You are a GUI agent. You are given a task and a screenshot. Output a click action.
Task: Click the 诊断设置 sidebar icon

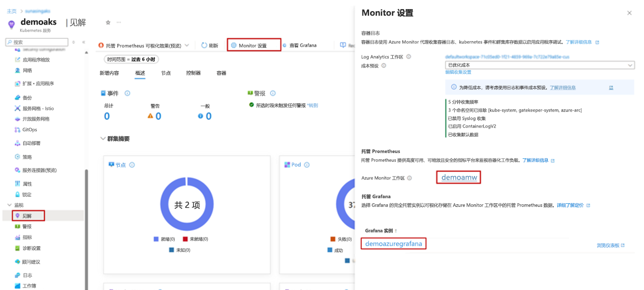click(x=18, y=248)
